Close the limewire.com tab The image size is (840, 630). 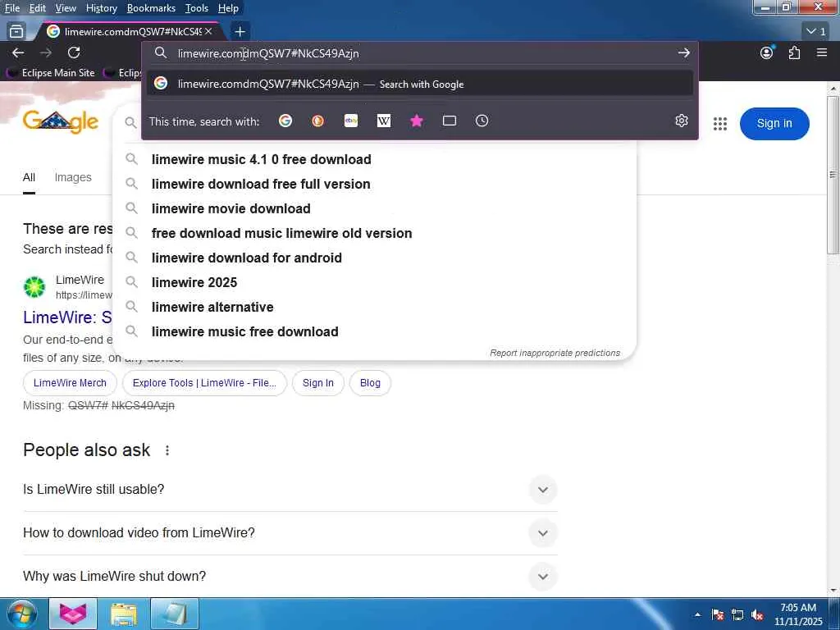pyautogui.click(x=208, y=32)
